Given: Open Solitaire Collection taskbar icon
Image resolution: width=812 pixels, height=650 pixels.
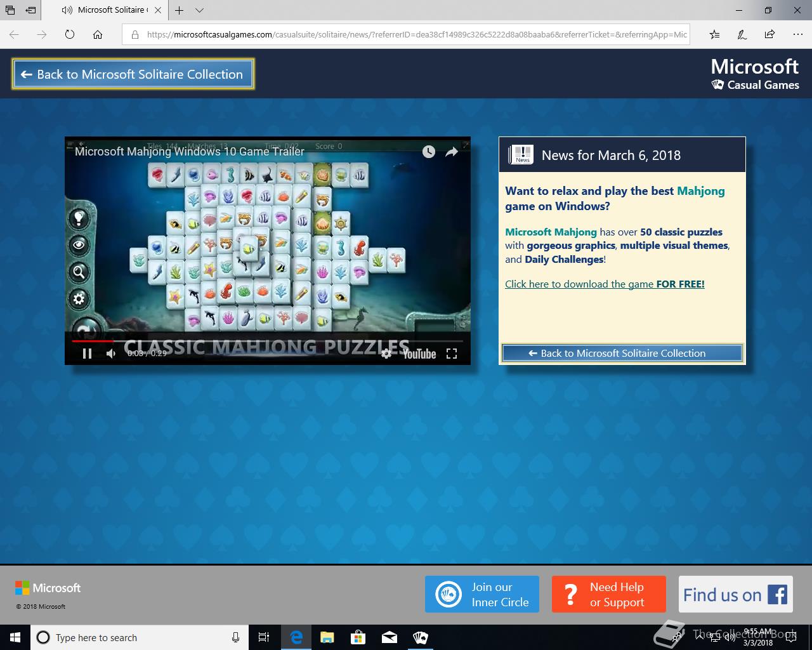Looking at the screenshot, I should point(420,637).
